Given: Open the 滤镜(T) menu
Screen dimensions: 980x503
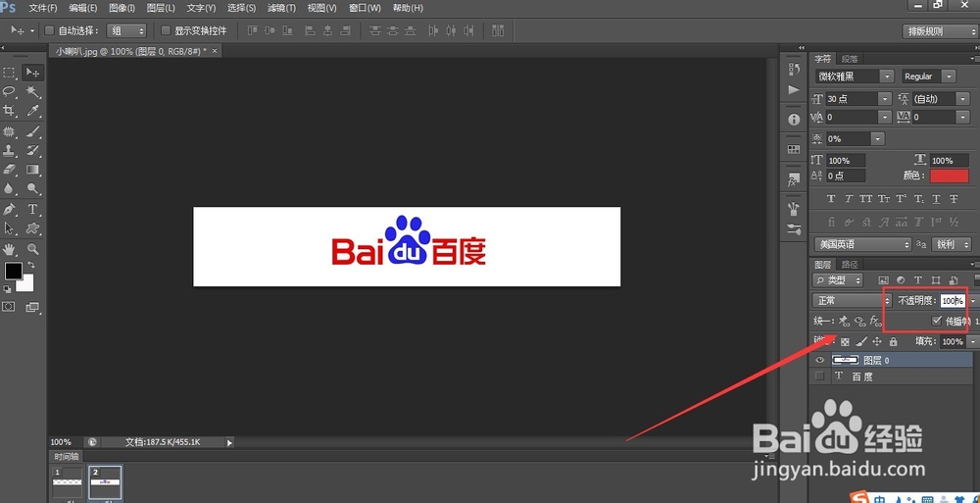Looking at the screenshot, I should point(281,8).
